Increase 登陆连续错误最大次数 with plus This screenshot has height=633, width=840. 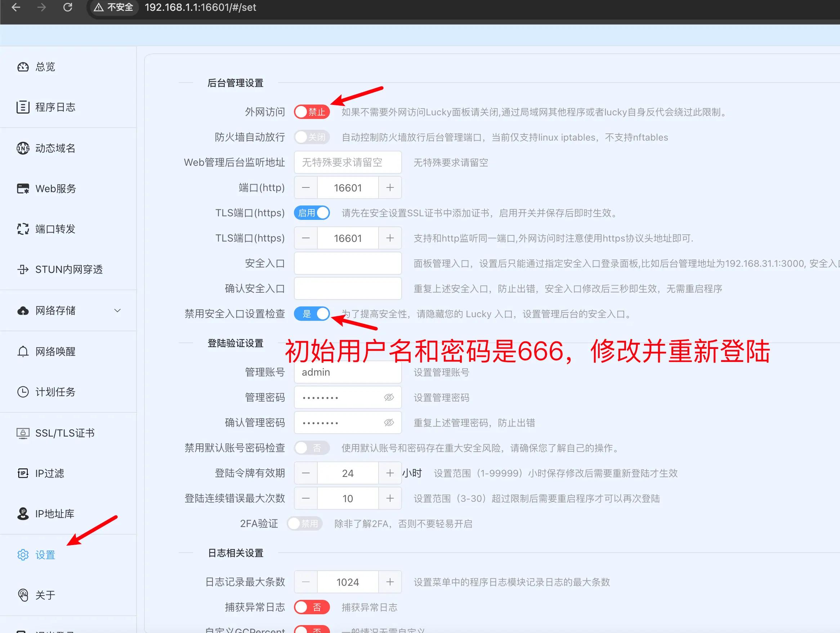pos(390,498)
